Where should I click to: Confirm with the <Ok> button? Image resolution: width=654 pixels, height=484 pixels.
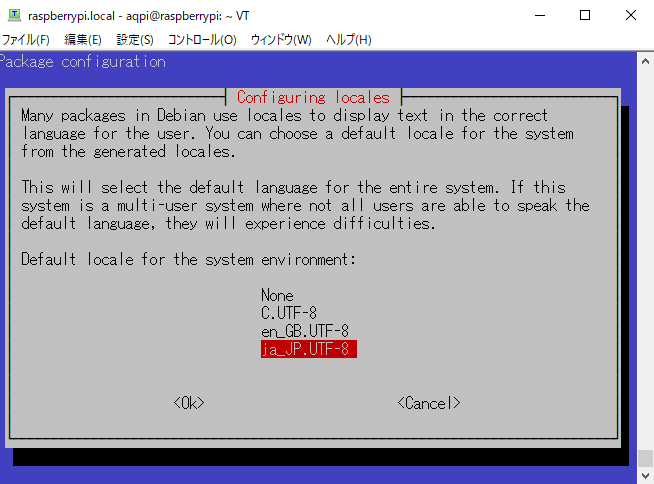coord(189,403)
